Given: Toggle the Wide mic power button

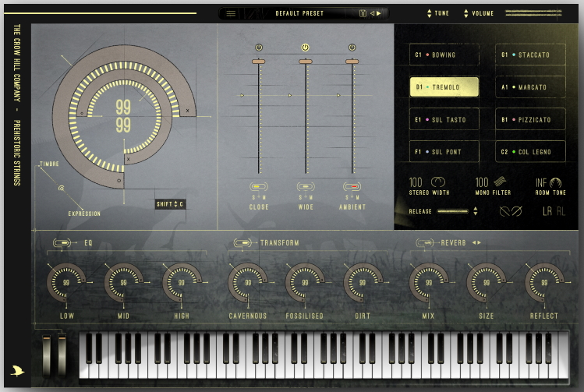Looking at the screenshot, I should (305, 48).
